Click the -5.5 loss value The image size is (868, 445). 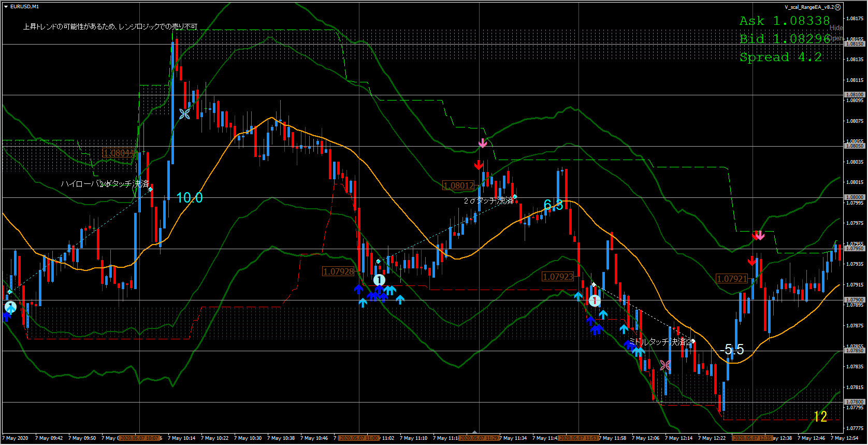pos(732,350)
